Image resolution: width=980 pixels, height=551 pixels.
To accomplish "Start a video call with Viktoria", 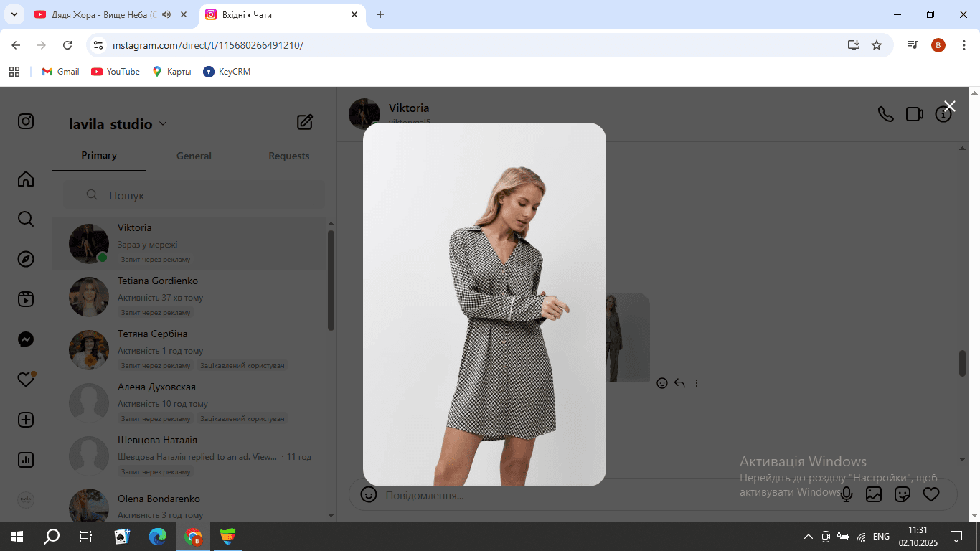I will 914,114.
